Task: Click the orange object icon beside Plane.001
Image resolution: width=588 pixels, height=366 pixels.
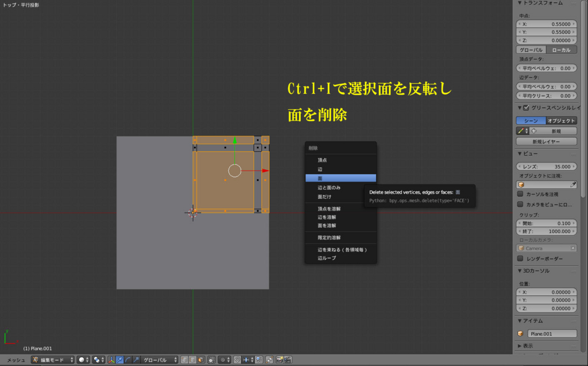Action: tap(520, 333)
